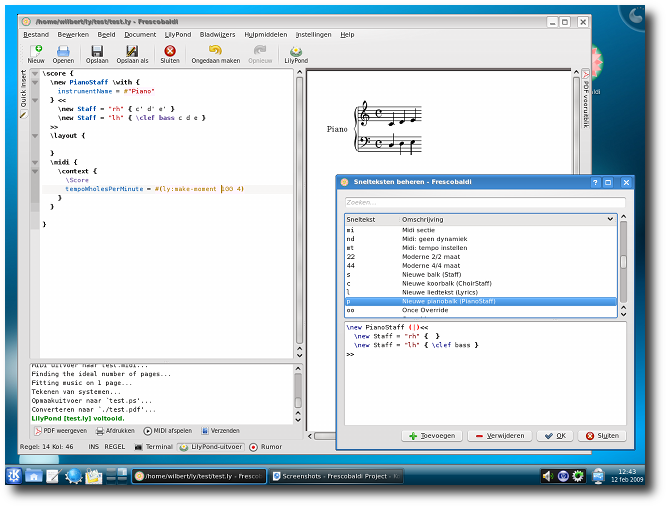Select 'Midi: geen dynamiek' row
666x506 pixels.
[x=481, y=239]
